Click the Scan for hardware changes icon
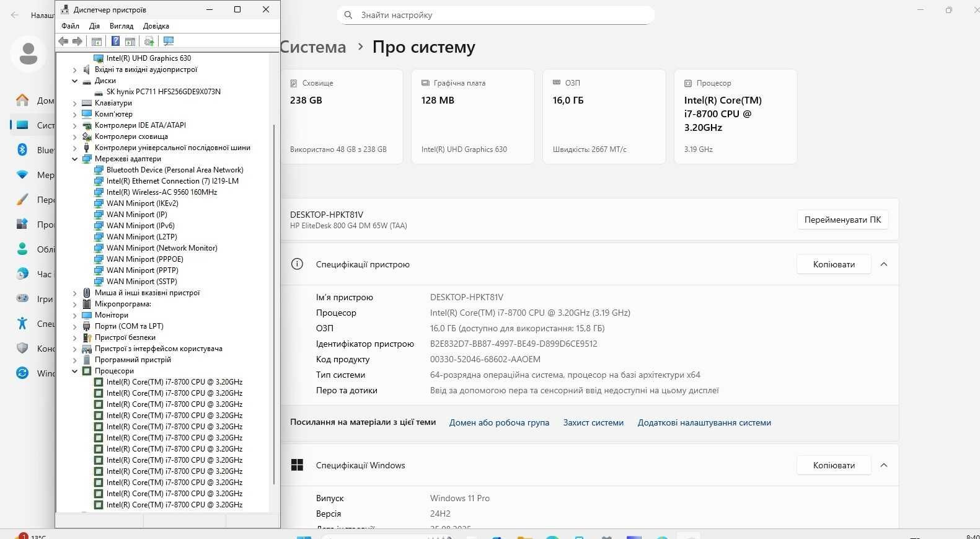Screen dimensions: 980x539 168,41
